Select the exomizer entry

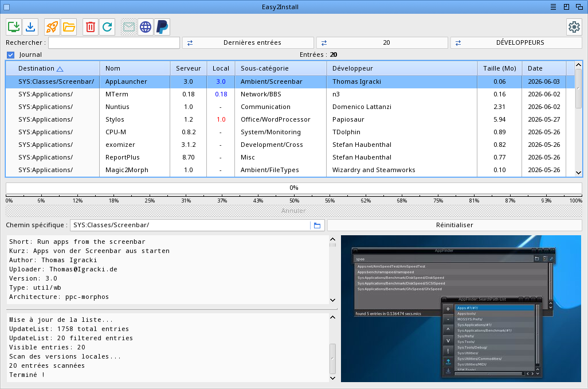coord(290,145)
